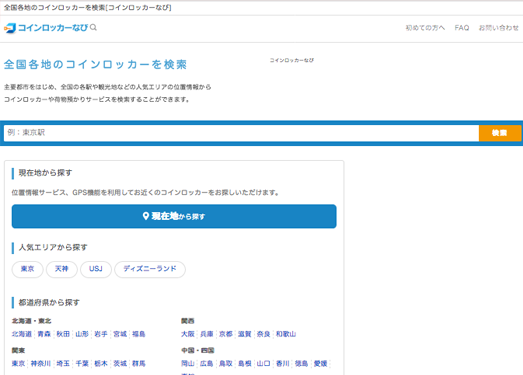Open the 岩手 prefecture link
This screenshot has width=523, height=375.
(x=101, y=334)
